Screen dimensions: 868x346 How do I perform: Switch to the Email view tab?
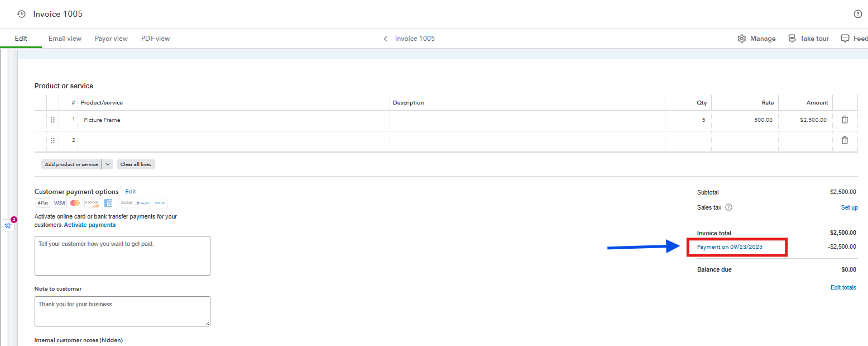click(x=65, y=39)
